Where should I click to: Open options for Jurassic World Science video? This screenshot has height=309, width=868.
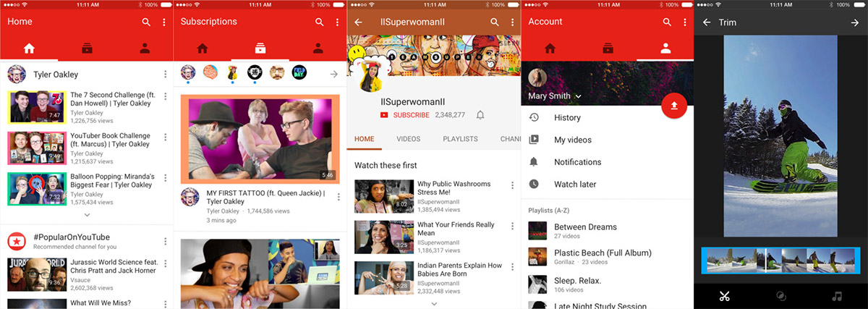[x=166, y=263]
